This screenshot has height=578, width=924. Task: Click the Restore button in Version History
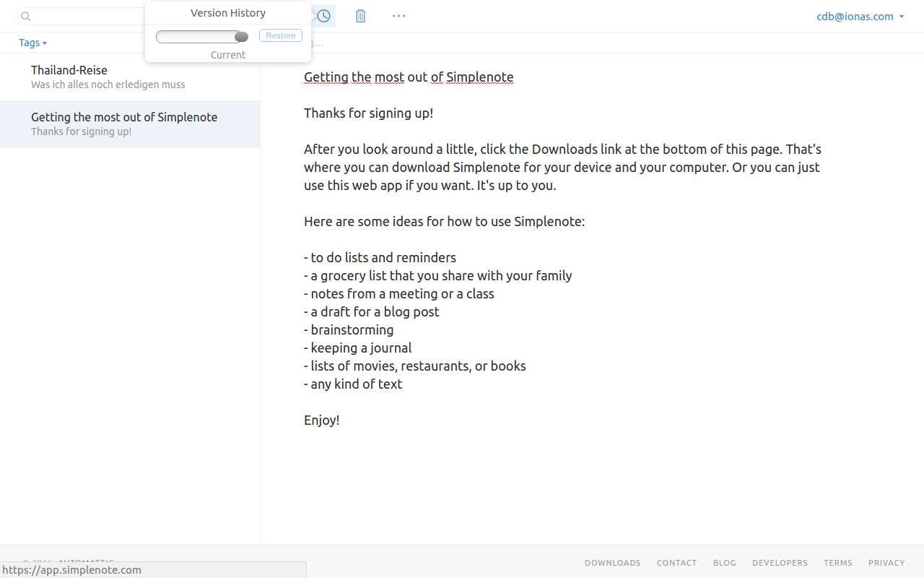click(x=281, y=35)
